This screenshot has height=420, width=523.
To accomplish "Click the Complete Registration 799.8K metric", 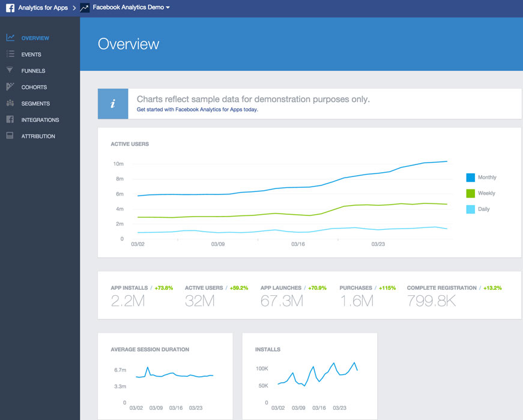I will 431,301.
